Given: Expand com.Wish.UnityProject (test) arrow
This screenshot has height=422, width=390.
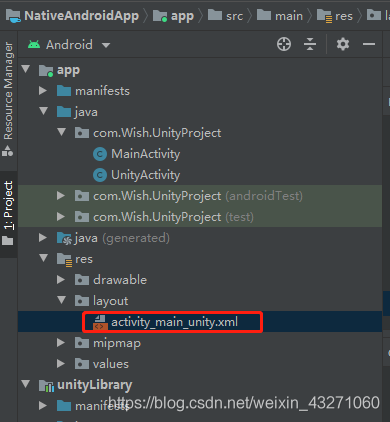Looking at the screenshot, I should click(x=61, y=217).
